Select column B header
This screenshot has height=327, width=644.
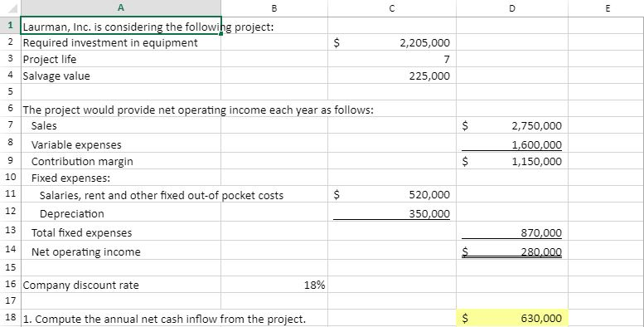click(x=274, y=7)
